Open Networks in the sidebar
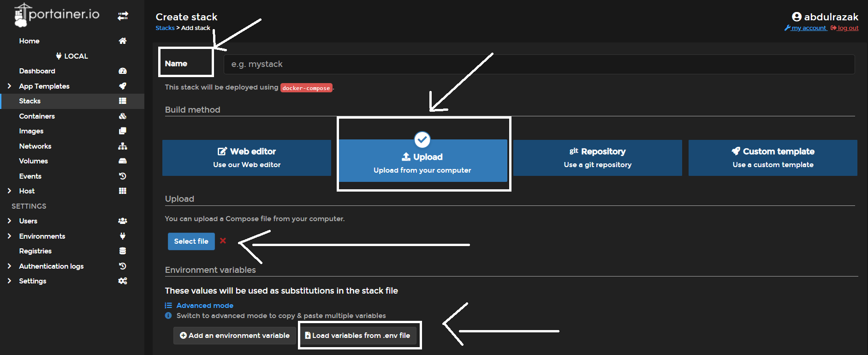Viewport: 868px width, 355px height. click(x=35, y=146)
